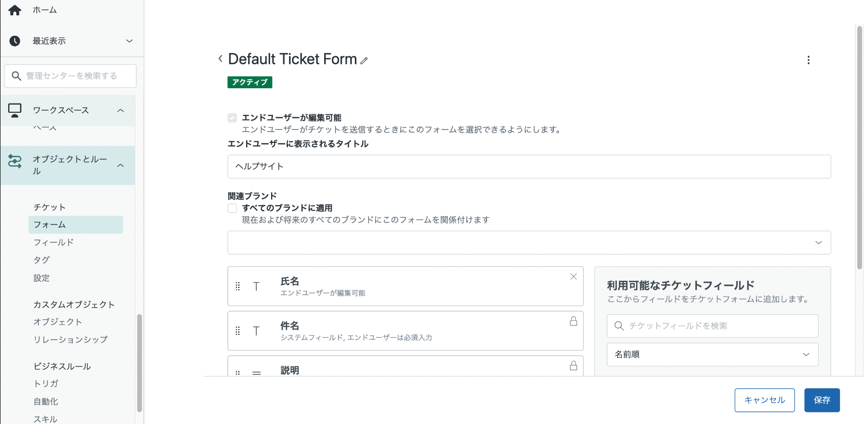This screenshot has height=424, width=868.
Task: Click the キャンセル button
Action: (x=764, y=401)
